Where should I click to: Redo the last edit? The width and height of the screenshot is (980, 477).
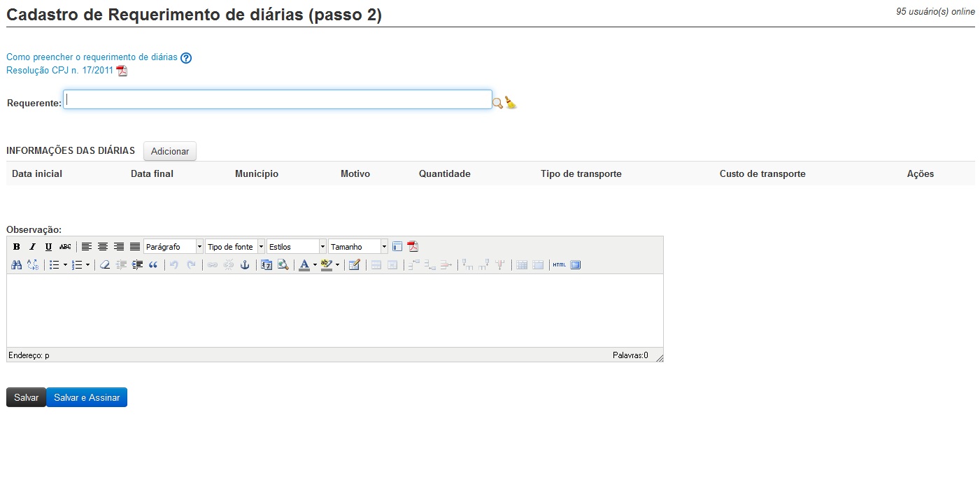click(191, 265)
